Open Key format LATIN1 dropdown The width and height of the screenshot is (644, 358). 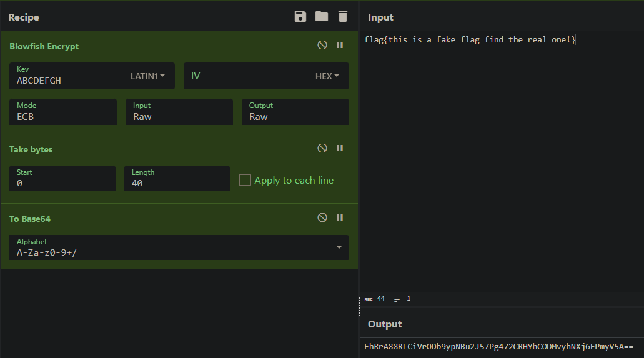click(147, 76)
